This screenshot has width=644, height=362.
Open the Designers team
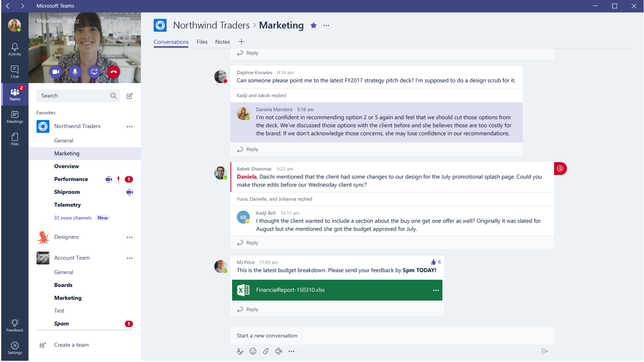coord(66,237)
